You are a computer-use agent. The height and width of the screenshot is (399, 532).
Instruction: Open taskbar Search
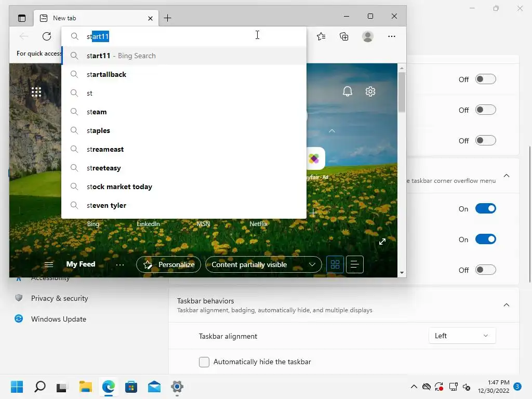click(x=40, y=387)
